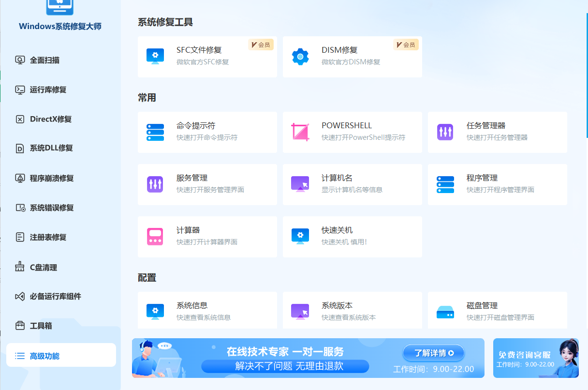Viewport: 588px width, 390px height.
Task: Click the 工具箱 briefcase icon
Action: (x=20, y=326)
